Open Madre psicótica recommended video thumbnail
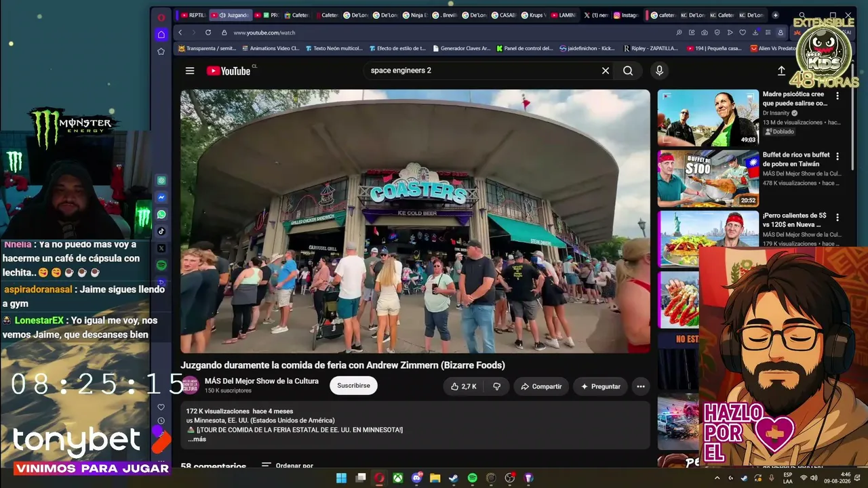Screen dimensions: 868x488 (x=708, y=118)
